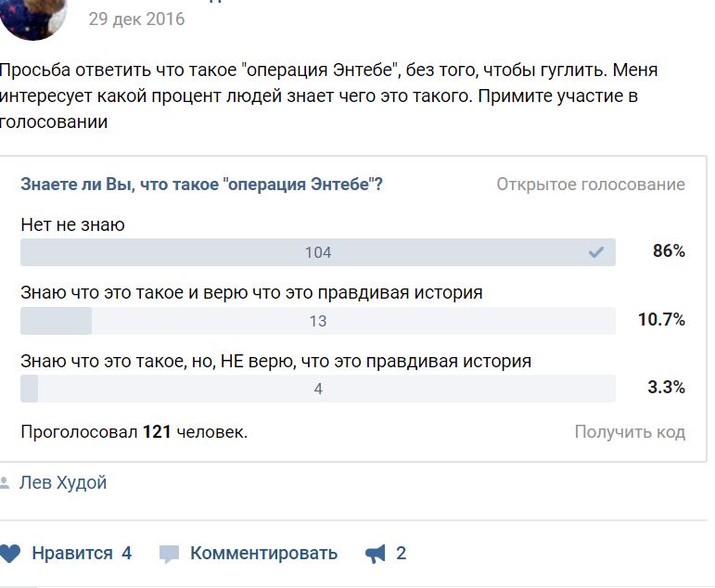Click the 4 votes result bar
Image resolution: width=715 pixels, height=588 pixels.
318,389
